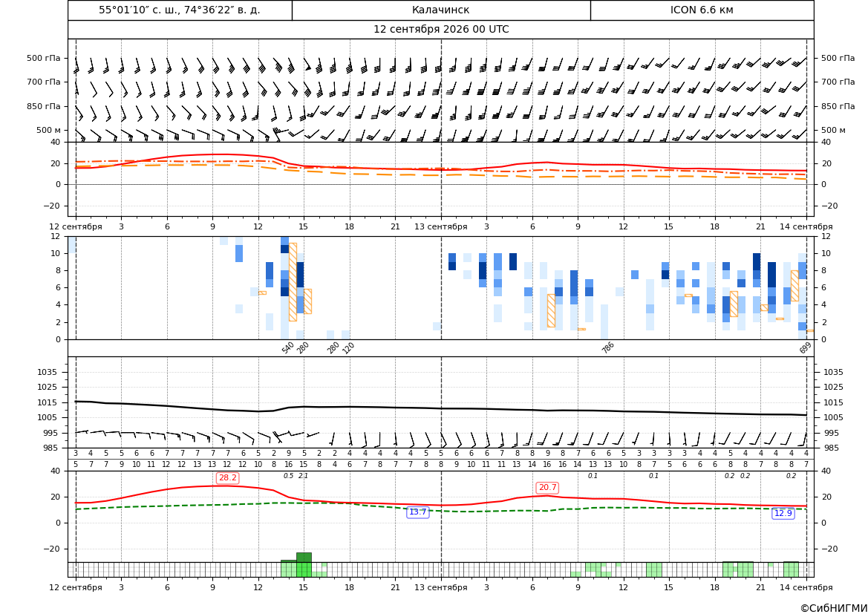868x614 pixels.
Task: Select the Калачинск location header cell
Action: (440, 10)
